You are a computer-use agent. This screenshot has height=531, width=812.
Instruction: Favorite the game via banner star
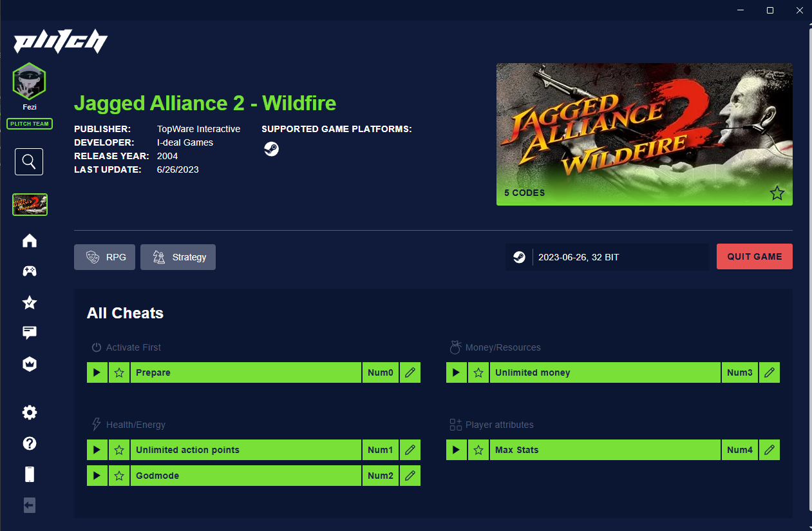click(x=777, y=193)
